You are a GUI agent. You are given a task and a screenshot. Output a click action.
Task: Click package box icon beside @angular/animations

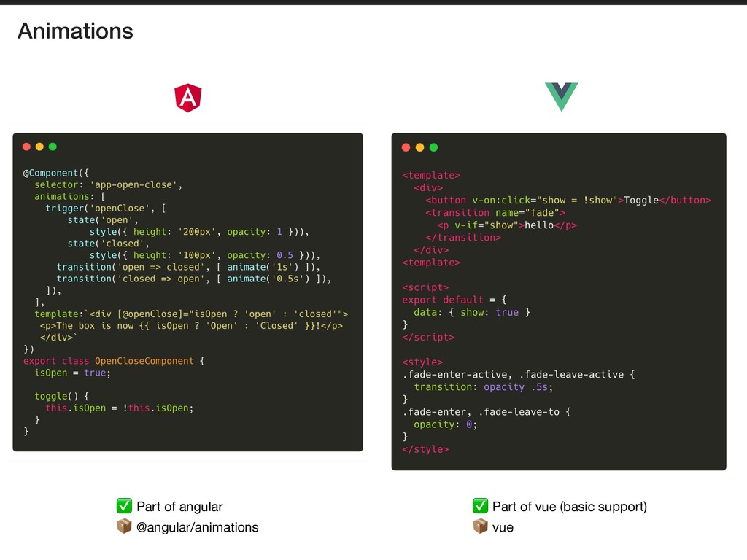(124, 526)
